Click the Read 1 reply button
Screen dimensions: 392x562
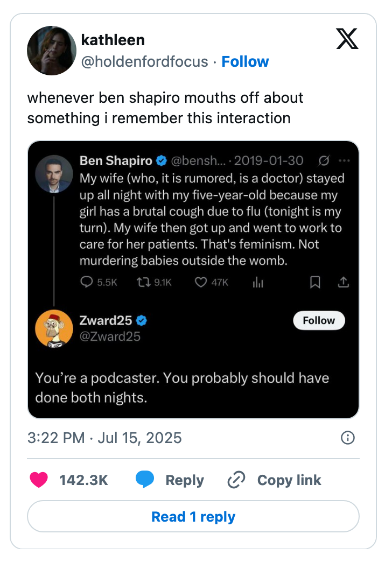(193, 517)
